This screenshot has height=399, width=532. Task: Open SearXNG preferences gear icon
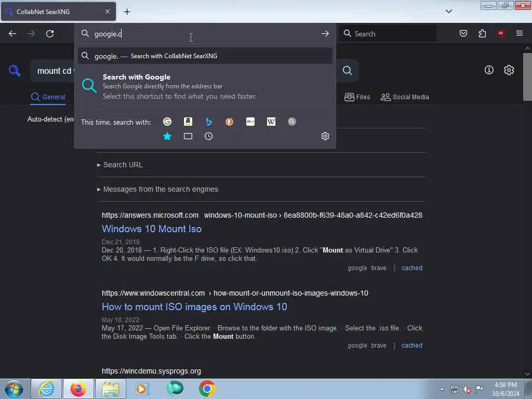509,70
